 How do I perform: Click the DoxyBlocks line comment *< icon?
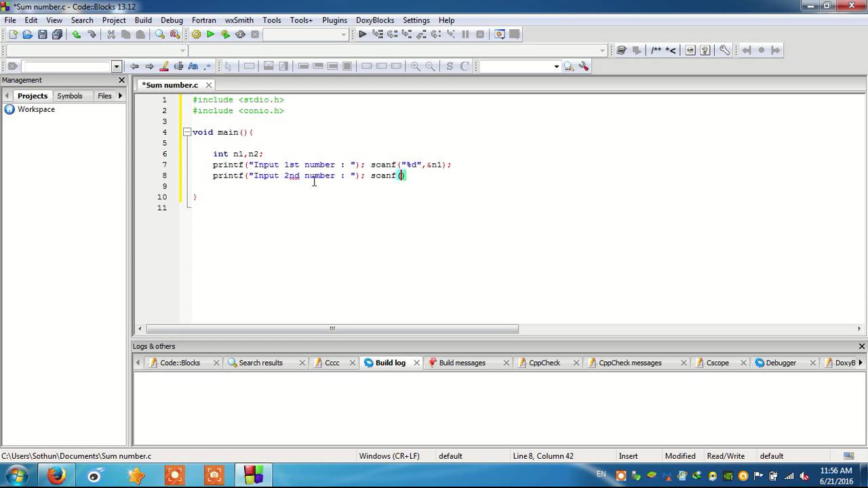click(x=671, y=50)
